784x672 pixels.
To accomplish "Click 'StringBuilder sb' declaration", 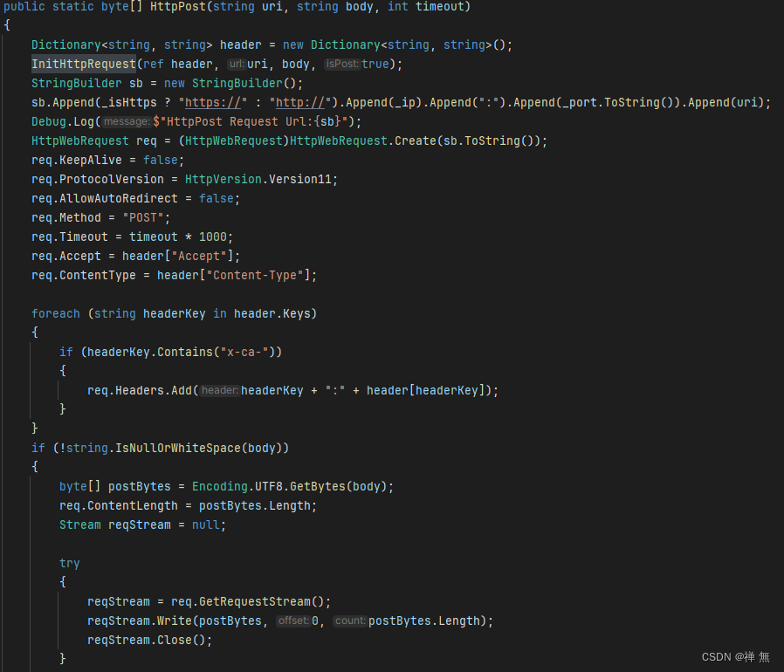I will [87, 84].
